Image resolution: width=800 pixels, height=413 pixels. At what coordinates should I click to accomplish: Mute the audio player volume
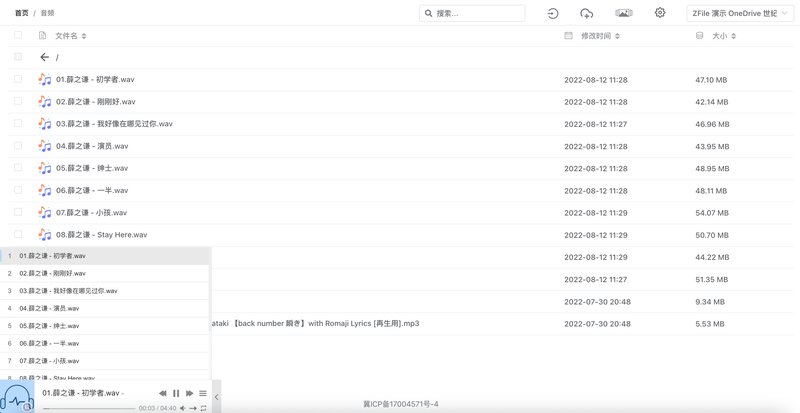pyautogui.click(x=181, y=408)
